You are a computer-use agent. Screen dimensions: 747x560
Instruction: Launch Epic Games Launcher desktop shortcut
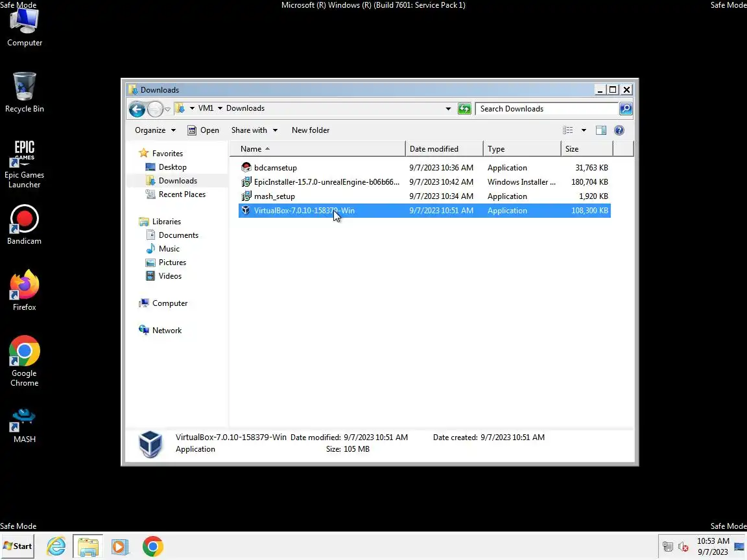(x=24, y=164)
